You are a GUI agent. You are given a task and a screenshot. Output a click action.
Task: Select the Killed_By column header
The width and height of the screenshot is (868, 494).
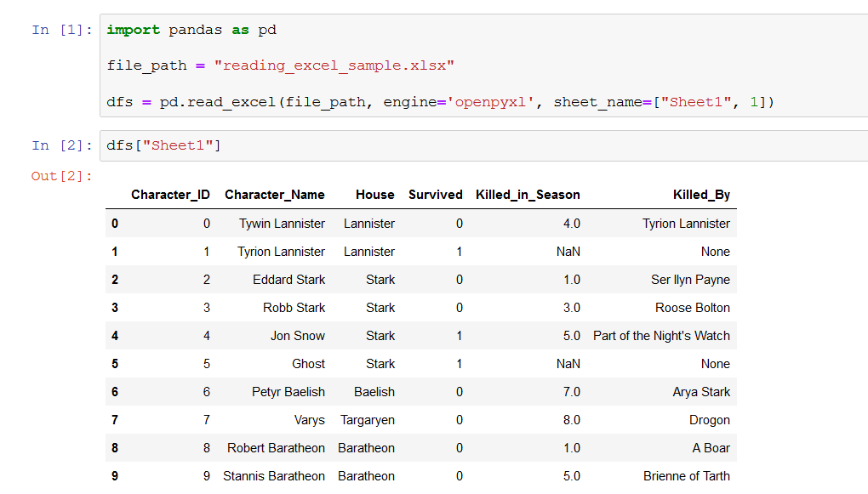(x=701, y=194)
